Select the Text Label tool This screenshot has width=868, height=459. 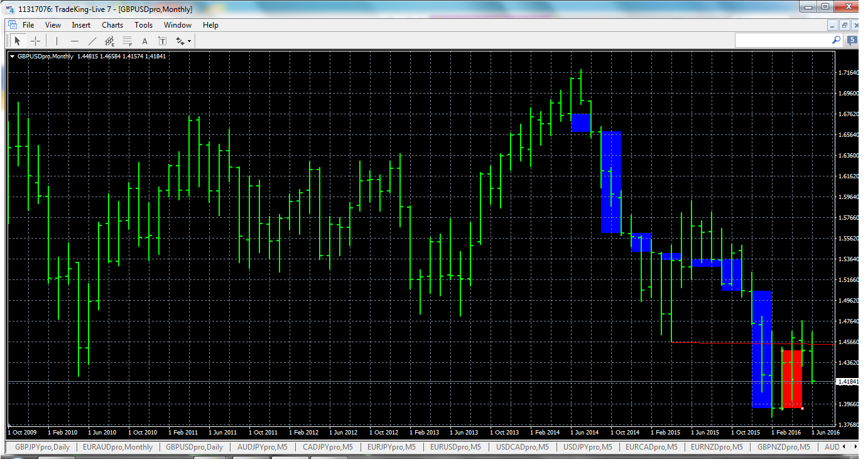pos(162,40)
